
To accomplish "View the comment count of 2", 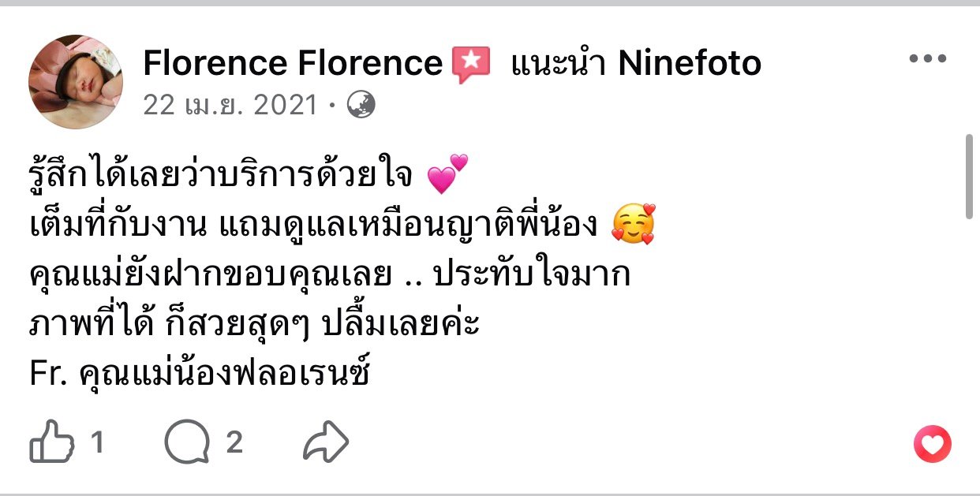I will [234, 443].
